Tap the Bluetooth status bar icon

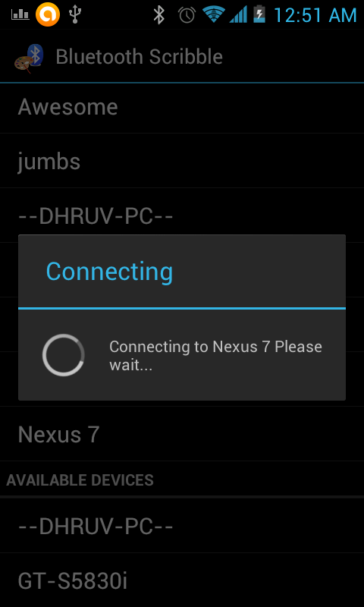click(158, 14)
